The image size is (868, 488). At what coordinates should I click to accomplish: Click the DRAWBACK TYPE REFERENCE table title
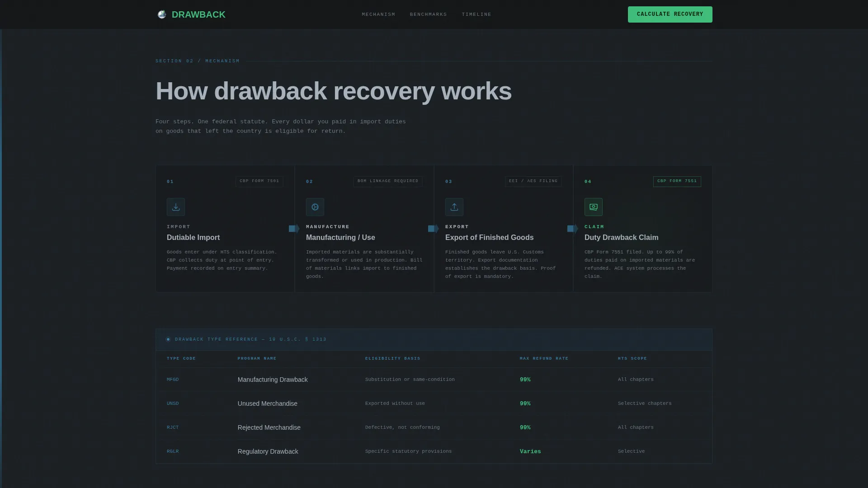click(250, 339)
